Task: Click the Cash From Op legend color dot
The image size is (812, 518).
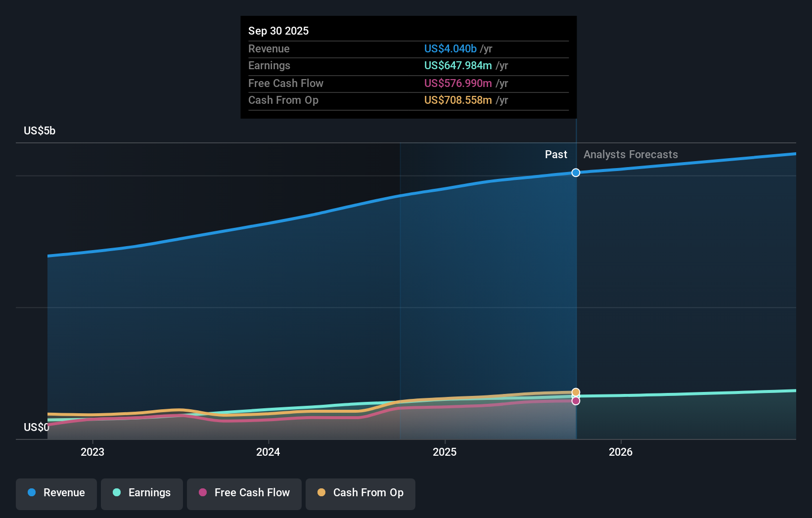Action: 321,493
